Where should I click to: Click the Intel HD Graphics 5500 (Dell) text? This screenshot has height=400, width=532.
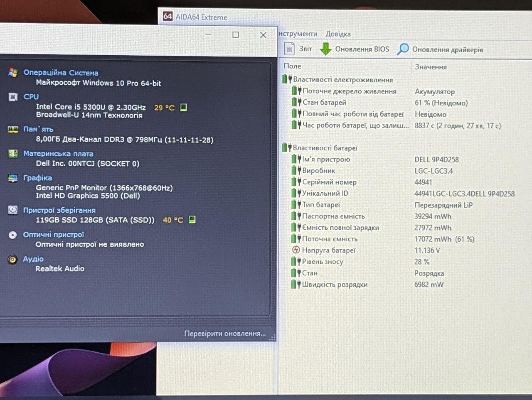click(88, 196)
